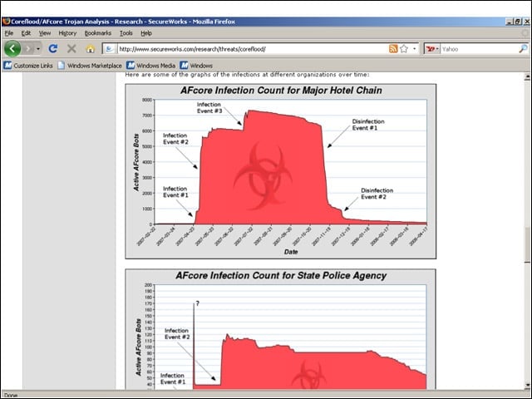Click the Firefox icon in the title bar

click(6, 22)
